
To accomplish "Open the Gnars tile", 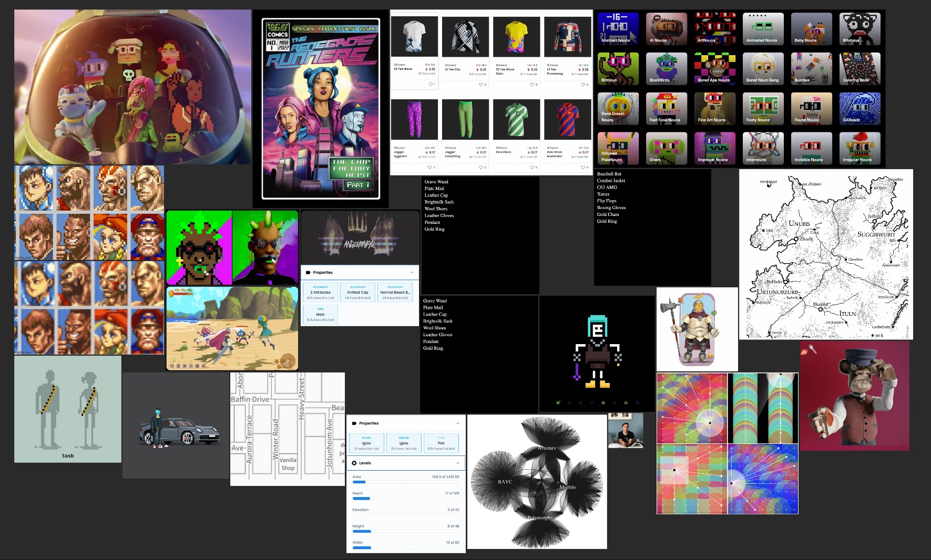I will pyautogui.click(x=667, y=148).
